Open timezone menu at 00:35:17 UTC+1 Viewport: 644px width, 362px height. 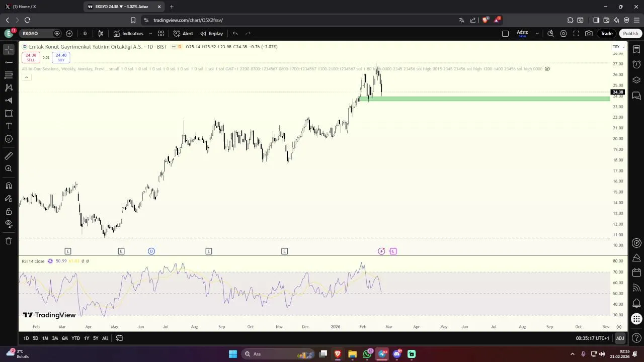(592, 338)
